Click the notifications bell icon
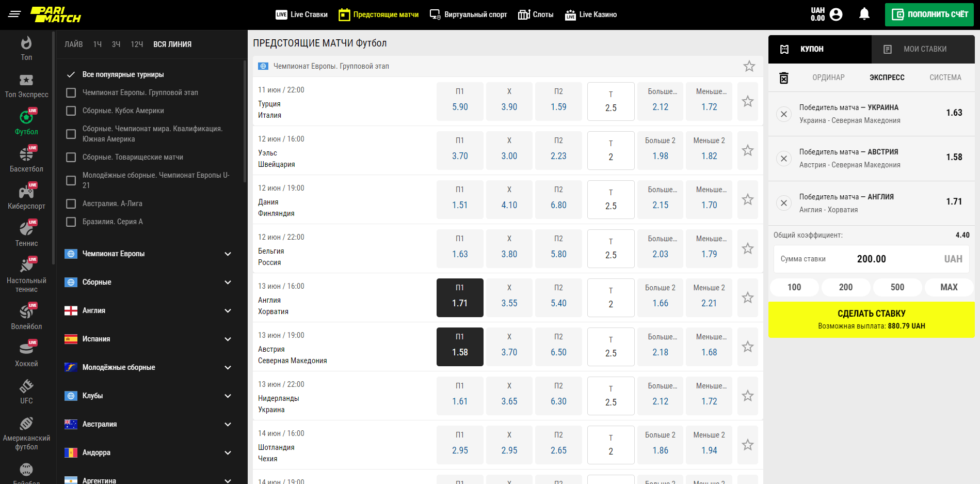 (x=864, y=14)
